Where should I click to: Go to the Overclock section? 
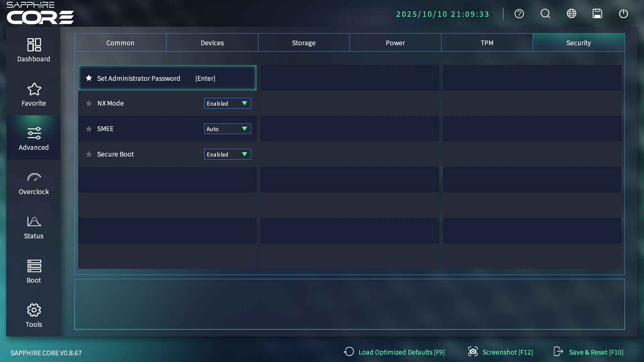click(x=34, y=183)
